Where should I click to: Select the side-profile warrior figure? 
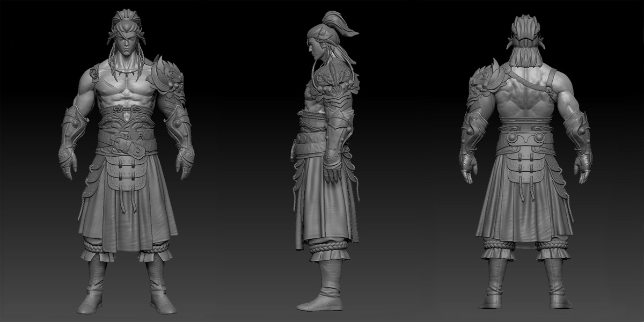click(326, 161)
